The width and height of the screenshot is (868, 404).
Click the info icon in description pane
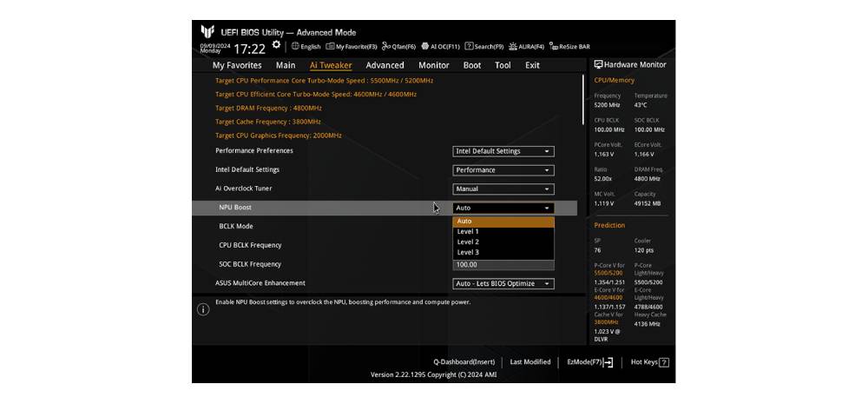[x=203, y=310]
